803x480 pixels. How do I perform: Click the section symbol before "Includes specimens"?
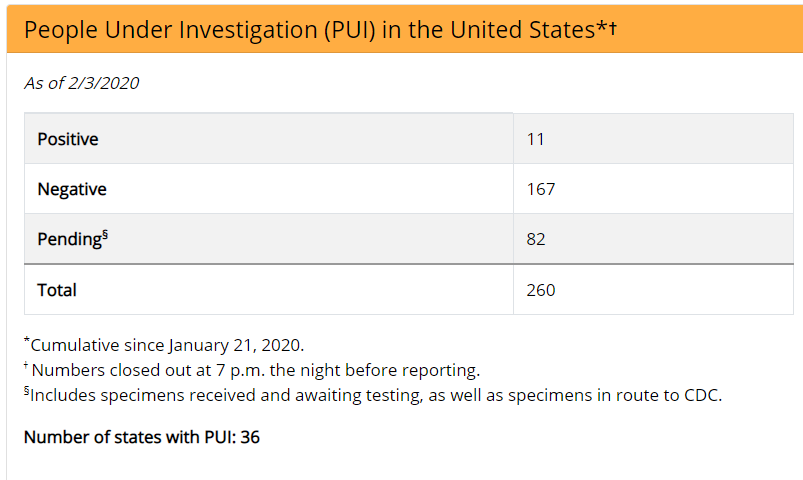[26, 393]
